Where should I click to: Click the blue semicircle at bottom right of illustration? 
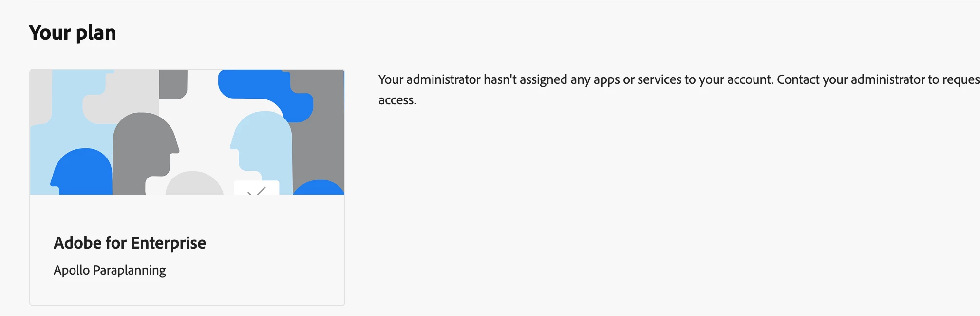pyautogui.click(x=319, y=188)
